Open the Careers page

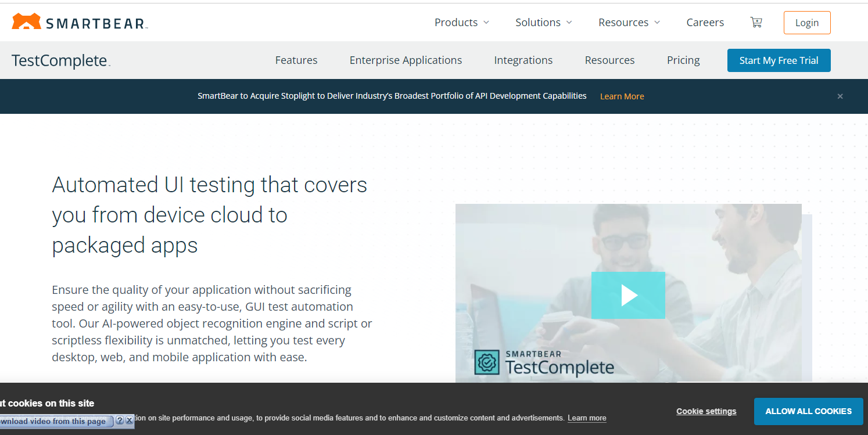coord(705,23)
